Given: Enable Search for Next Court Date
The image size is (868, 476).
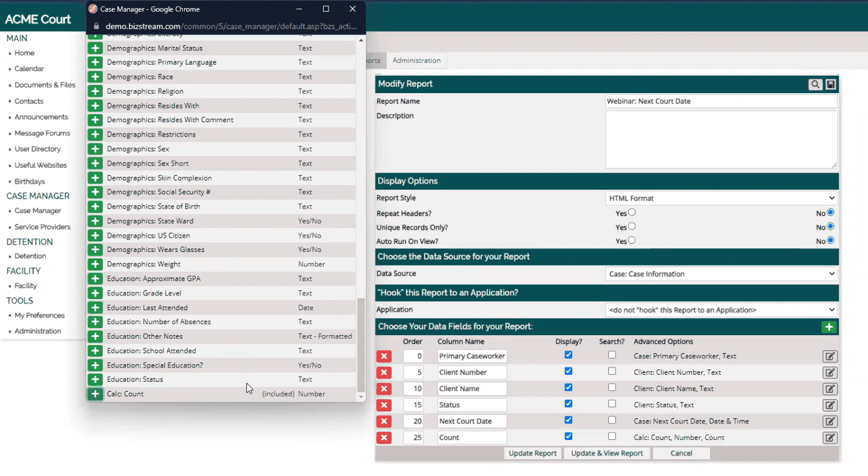Looking at the screenshot, I should (612, 420).
